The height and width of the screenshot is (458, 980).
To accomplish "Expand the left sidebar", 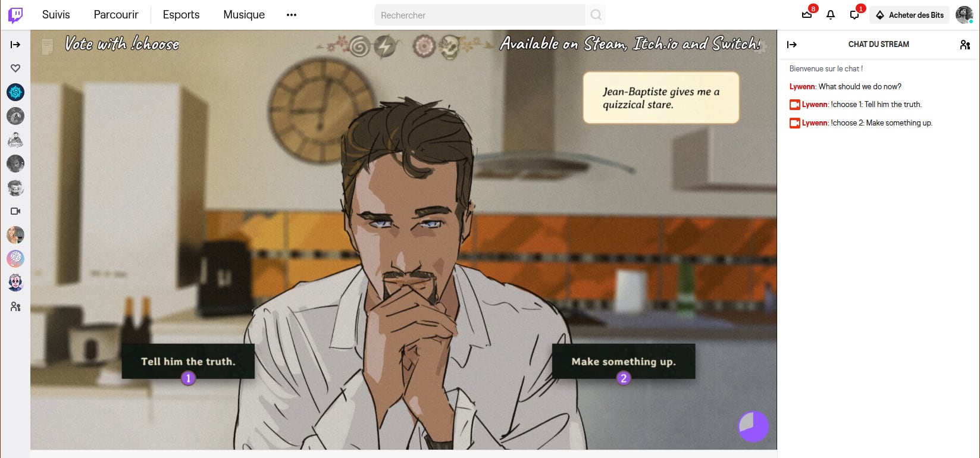I will click(x=15, y=45).
